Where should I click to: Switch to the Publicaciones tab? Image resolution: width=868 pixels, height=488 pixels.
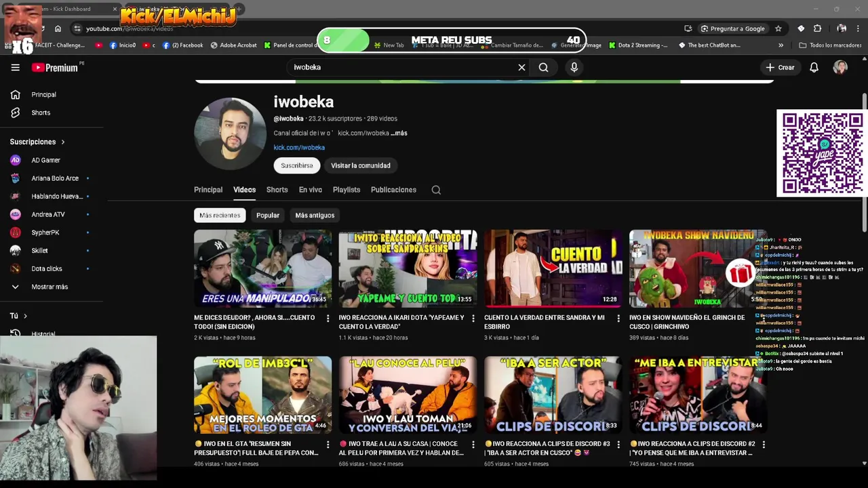click(393, 190)
